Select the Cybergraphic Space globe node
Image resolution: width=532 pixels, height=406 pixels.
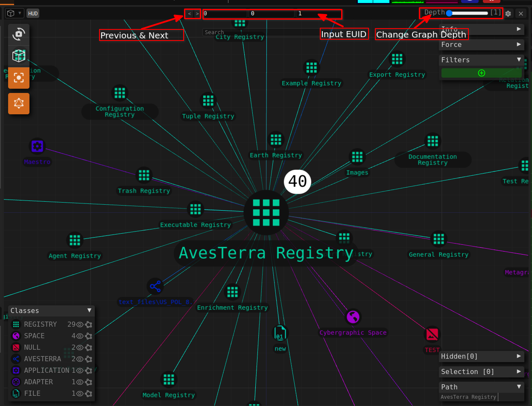[x=353, y=317]
